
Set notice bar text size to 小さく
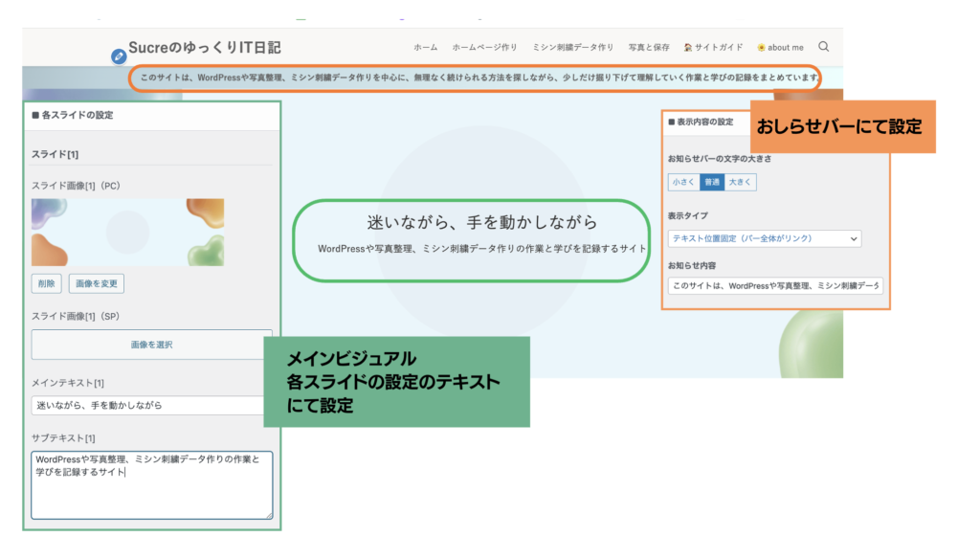coord(683,182)
